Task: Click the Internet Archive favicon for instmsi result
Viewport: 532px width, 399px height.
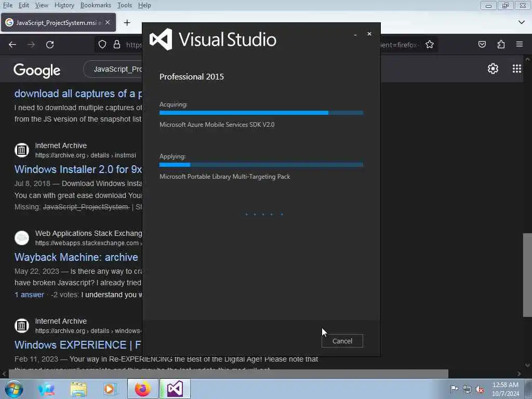Action: [x=22, y=150]
